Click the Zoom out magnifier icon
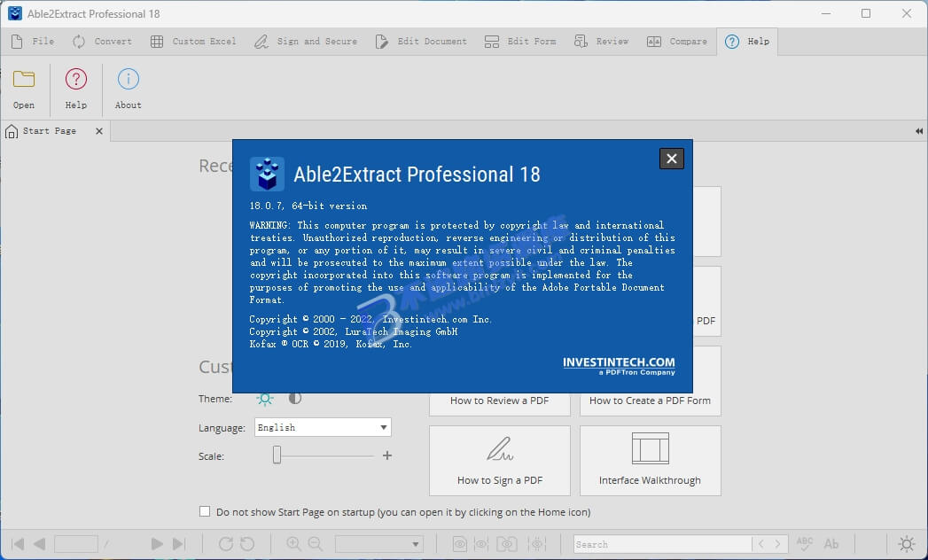 pos(315,544)
